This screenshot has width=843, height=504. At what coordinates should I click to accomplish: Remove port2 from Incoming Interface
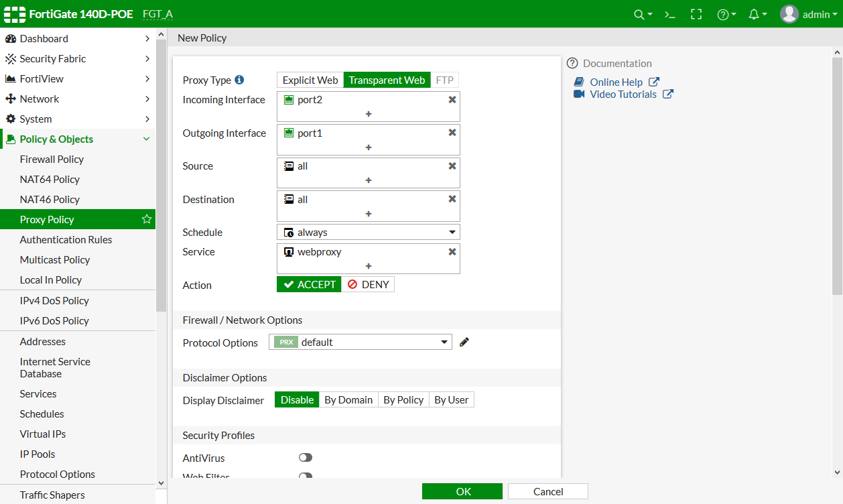[x=452, y=99]
